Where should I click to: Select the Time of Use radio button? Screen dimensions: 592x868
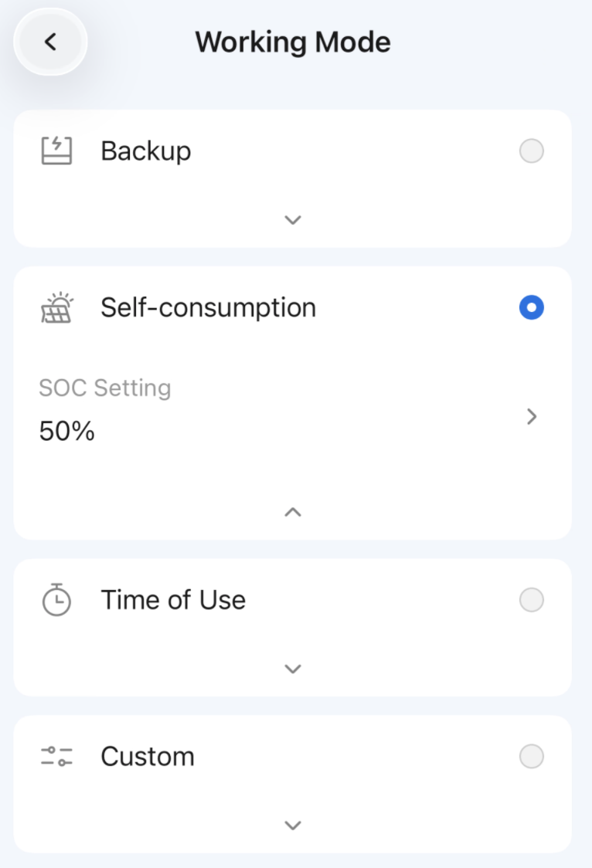click(532, 600)
